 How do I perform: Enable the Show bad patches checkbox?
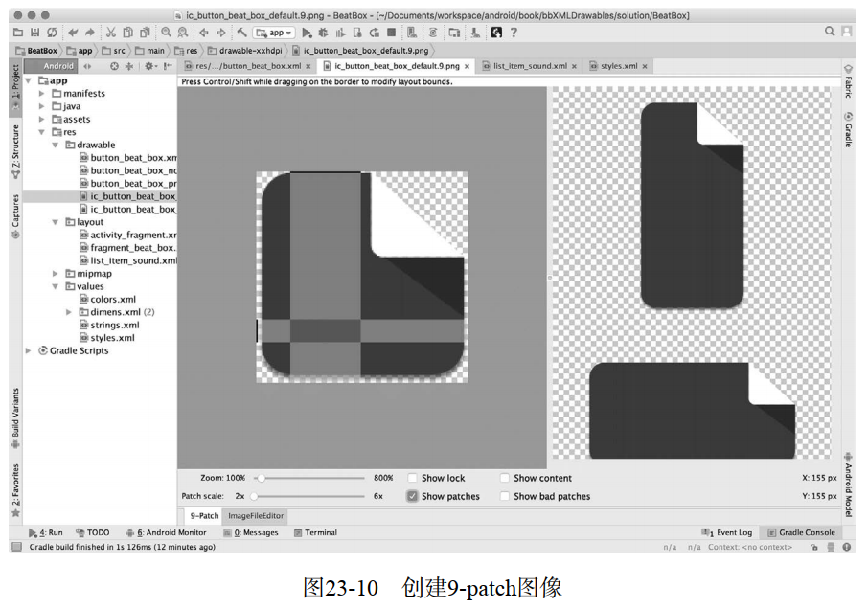click(x=504, y=496)
